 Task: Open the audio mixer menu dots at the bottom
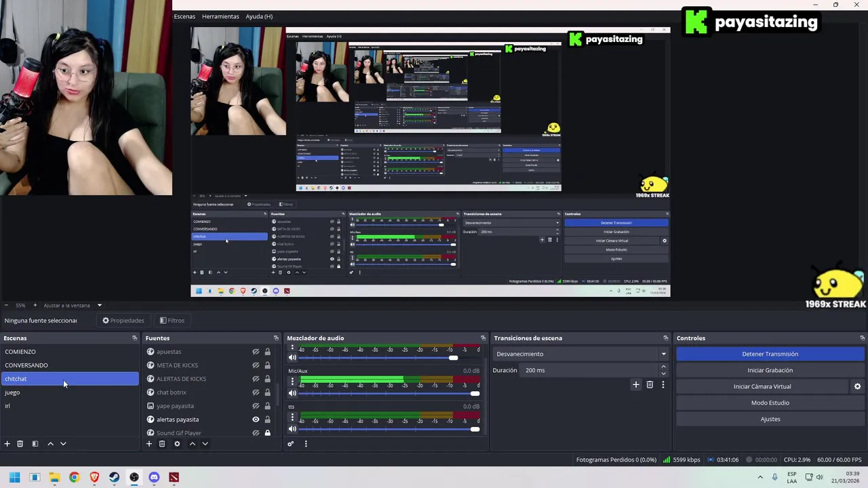point(305,444)
